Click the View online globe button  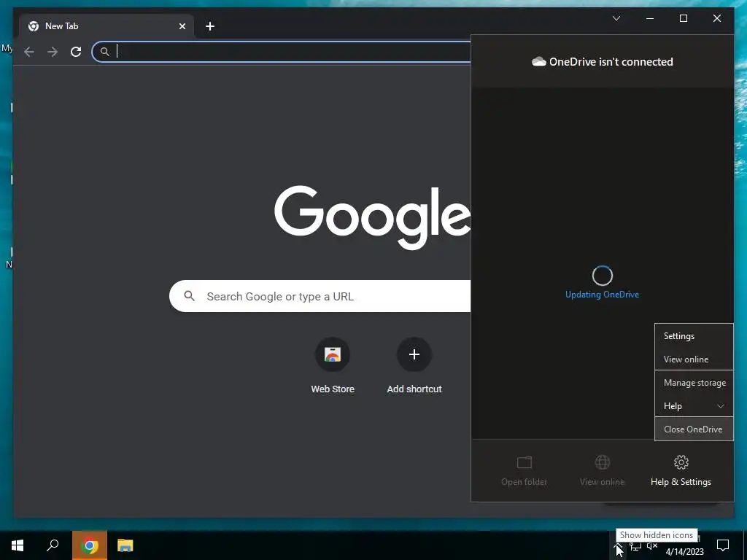pos(602,470)
